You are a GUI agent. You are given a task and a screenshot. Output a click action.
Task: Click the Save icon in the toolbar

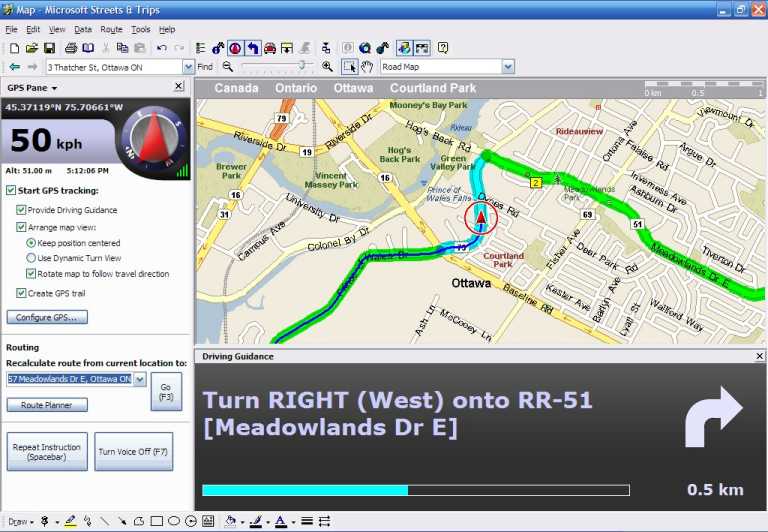click(x=49, y=48)
